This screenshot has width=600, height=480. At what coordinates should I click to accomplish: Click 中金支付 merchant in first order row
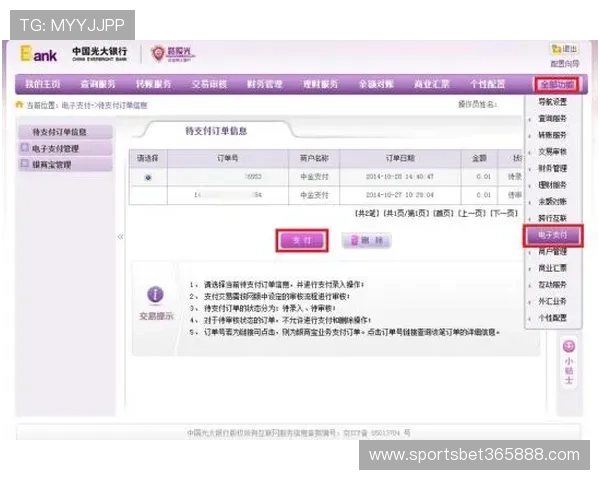click(314, 177)
